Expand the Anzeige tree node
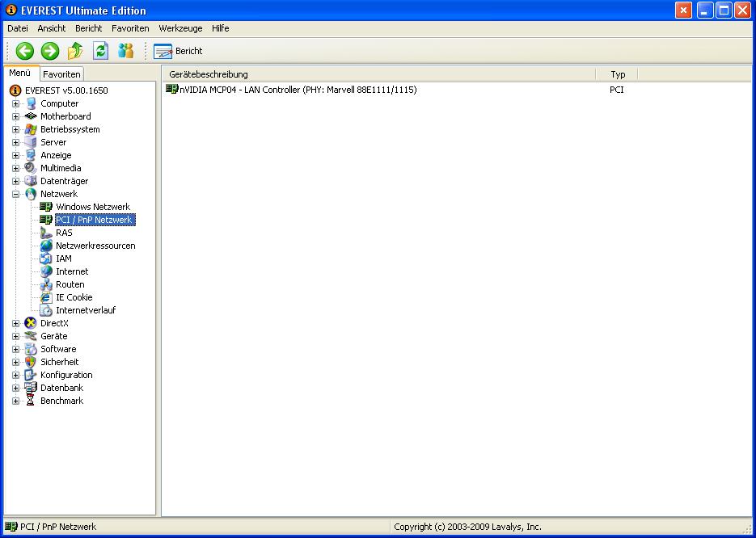This screenshot has height=538, width=756. coord(16,156)
